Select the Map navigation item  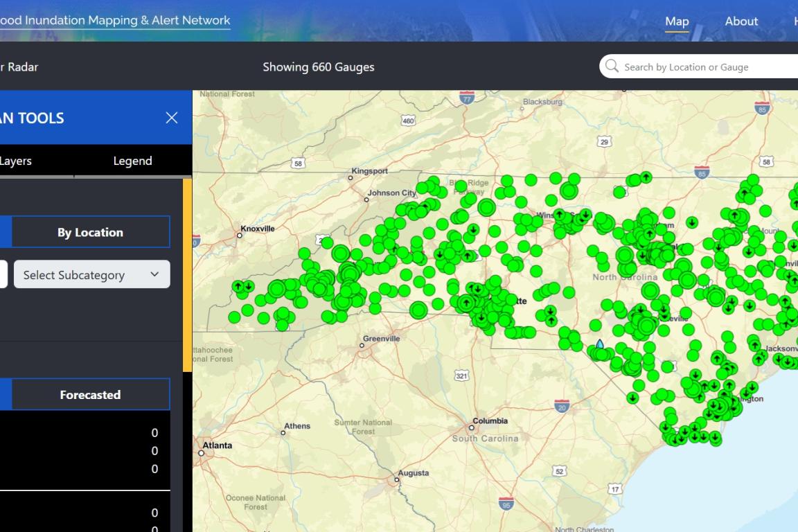point(677,21)
